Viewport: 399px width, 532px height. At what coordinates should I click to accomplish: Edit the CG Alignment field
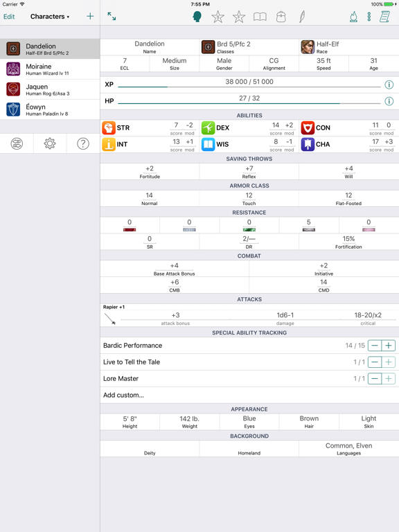point(274,64)
